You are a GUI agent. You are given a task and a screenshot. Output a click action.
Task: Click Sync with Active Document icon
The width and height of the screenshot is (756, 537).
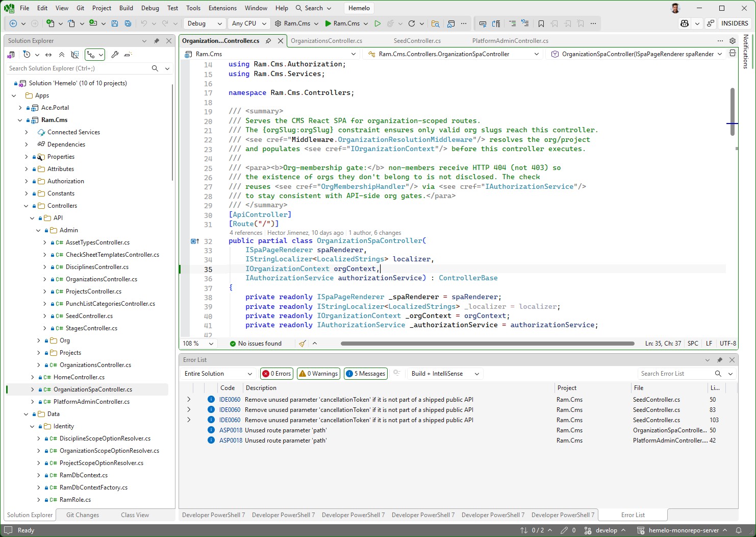48,55
